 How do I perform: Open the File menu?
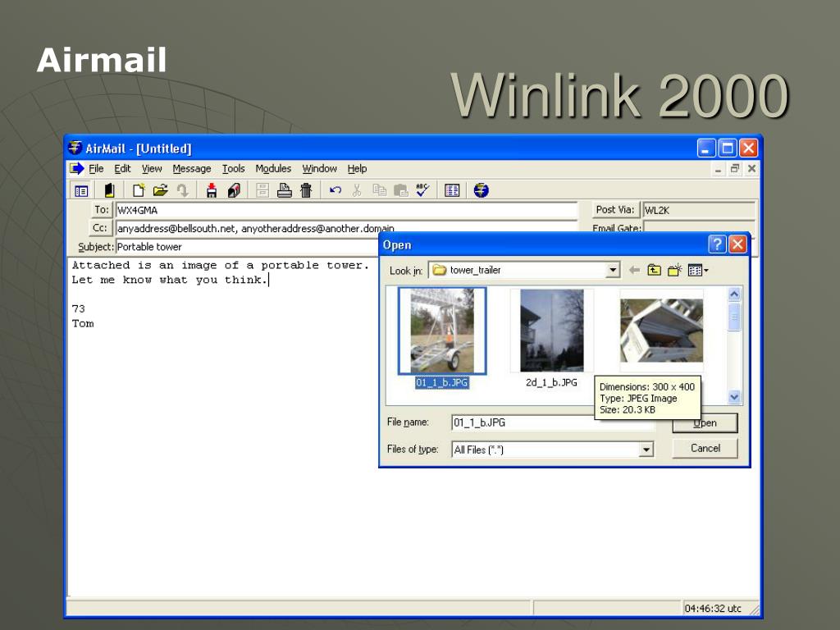97,169
